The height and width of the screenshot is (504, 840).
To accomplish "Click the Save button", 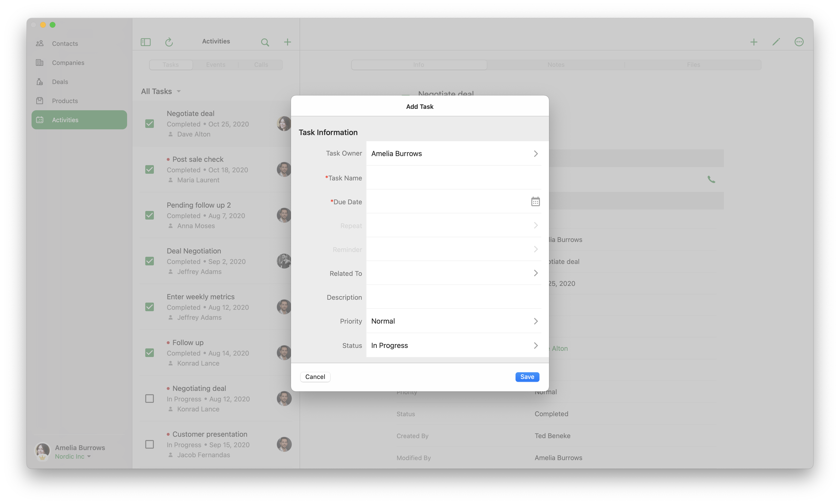I will click(x=527, y=377).
